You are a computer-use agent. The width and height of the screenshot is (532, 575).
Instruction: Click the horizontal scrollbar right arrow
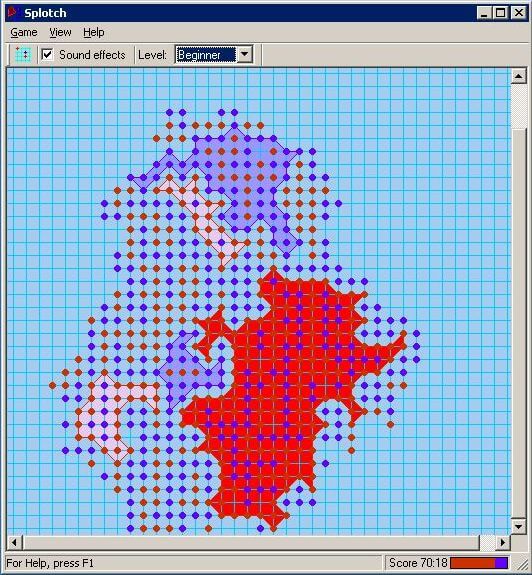[x=503, y=542]
